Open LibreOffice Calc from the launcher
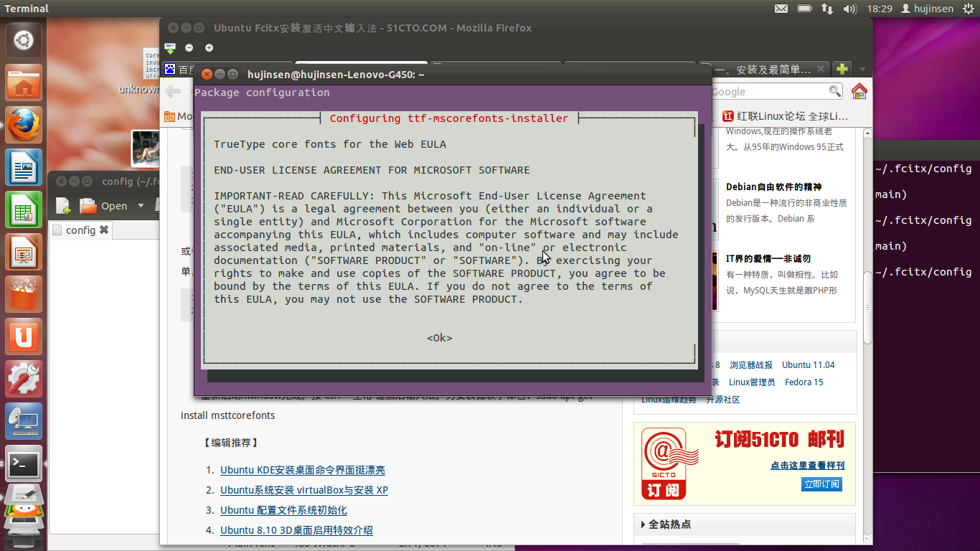 pyautogui.click(x=24, y=210)
